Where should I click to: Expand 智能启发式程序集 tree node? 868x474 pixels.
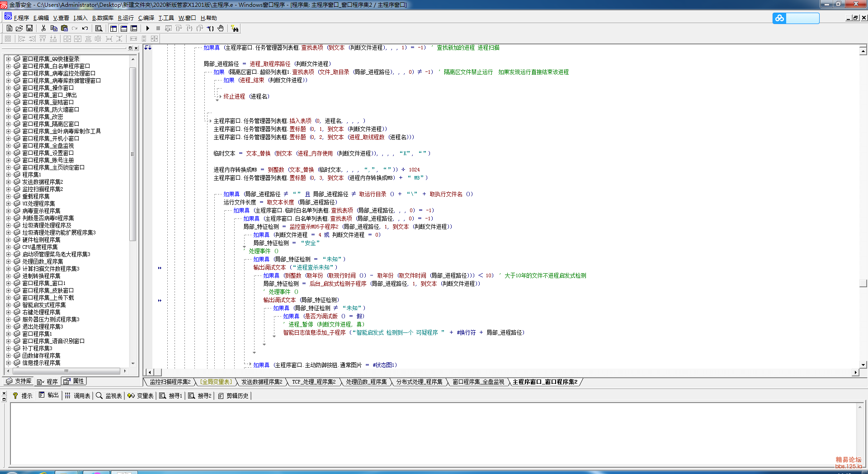tap(8, 305)
